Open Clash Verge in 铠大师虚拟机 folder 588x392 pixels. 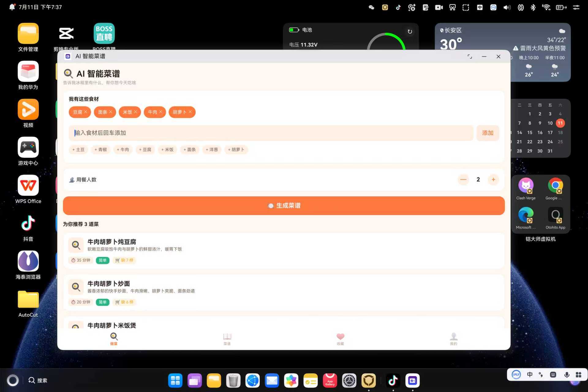pos(526,189)
